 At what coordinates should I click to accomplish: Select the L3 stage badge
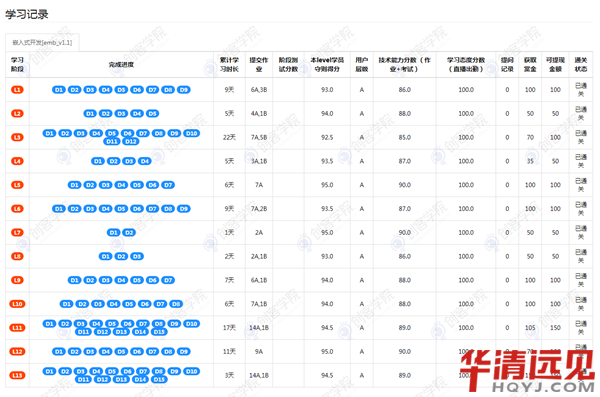click(17, 137)
